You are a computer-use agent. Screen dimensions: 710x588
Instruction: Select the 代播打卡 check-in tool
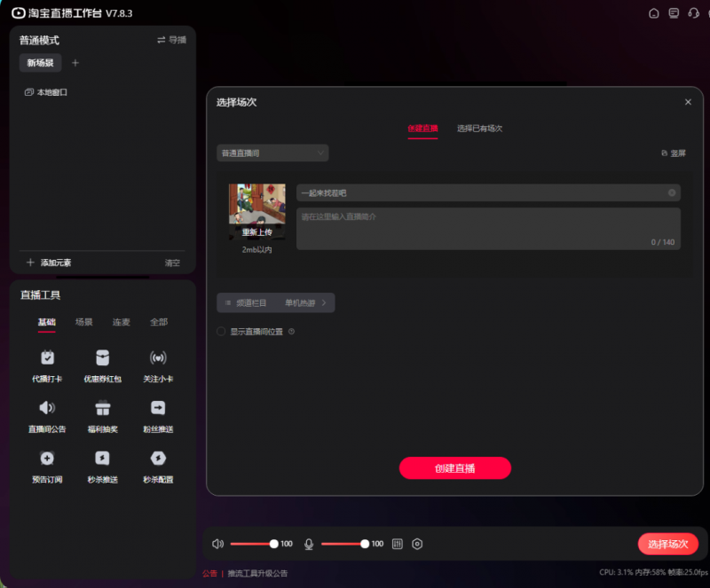[x=46, y=365]
